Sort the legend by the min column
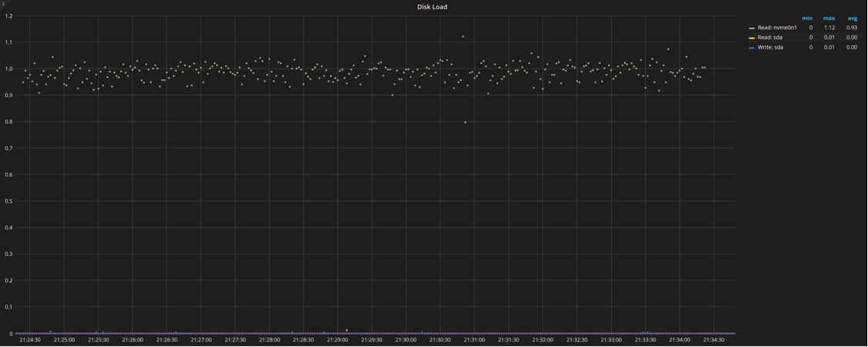Image resolution: width=868 pixels, height=347 pixels. point(807,18)
